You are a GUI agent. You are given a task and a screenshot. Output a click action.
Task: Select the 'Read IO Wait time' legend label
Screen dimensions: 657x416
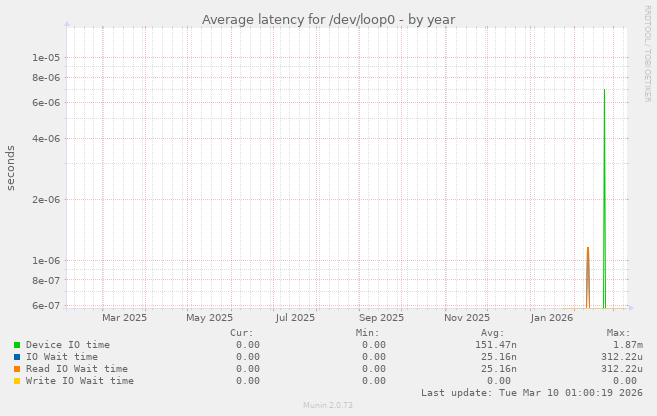pos(77,369)
